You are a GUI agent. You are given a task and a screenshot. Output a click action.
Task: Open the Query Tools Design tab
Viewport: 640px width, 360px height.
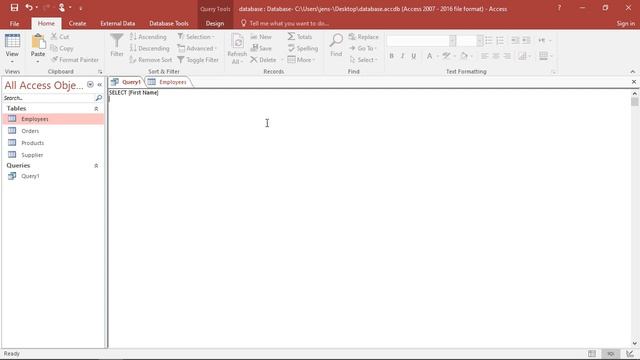point(215,24)
